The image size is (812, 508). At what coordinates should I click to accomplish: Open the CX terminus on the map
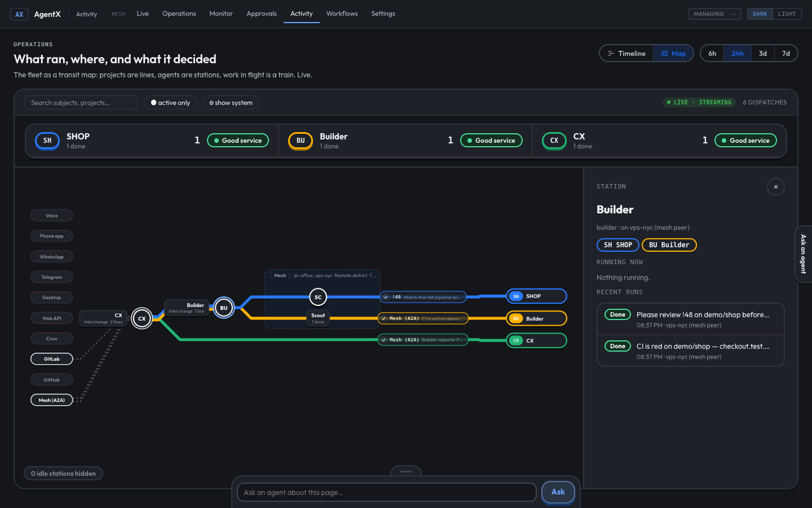(536, 340)
